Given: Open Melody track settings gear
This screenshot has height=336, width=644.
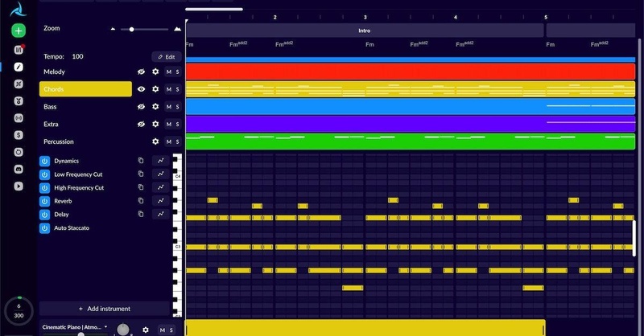Looking at the screenshot, I should [155, 72].
